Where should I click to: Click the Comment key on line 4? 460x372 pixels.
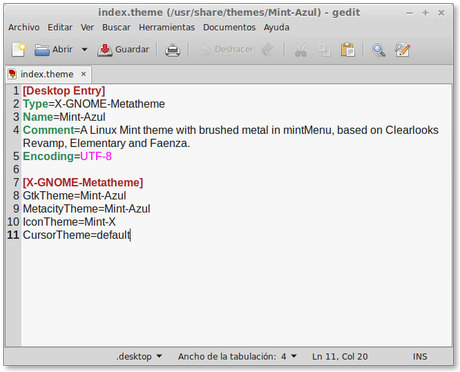click(x=49, y=130)
